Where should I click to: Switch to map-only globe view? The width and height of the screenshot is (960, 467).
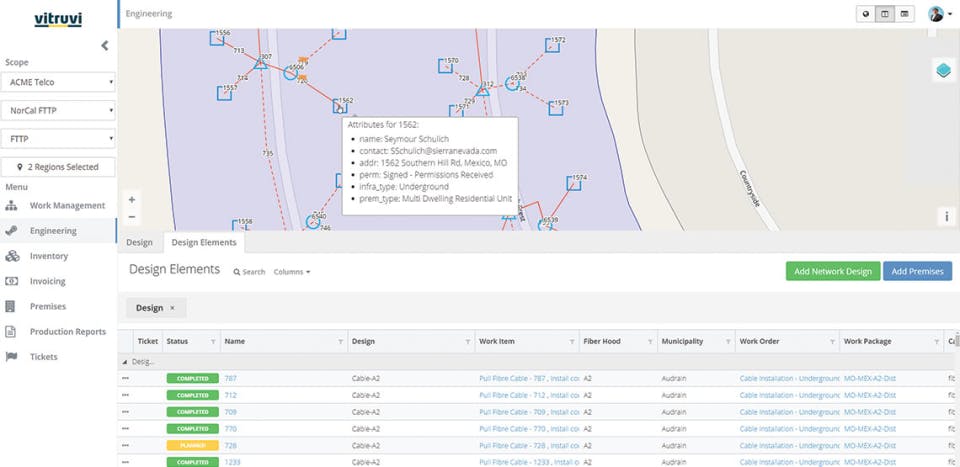pos(865,14)
